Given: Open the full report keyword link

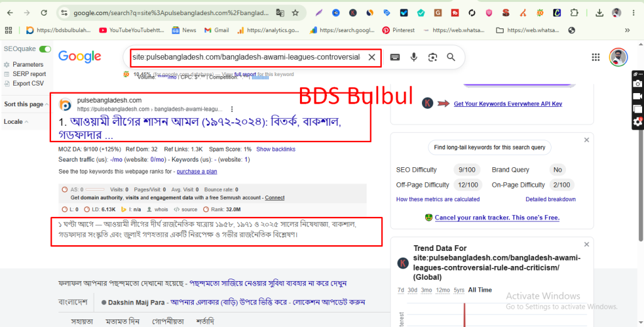Looking at the screenshot, I should (245, 74).
